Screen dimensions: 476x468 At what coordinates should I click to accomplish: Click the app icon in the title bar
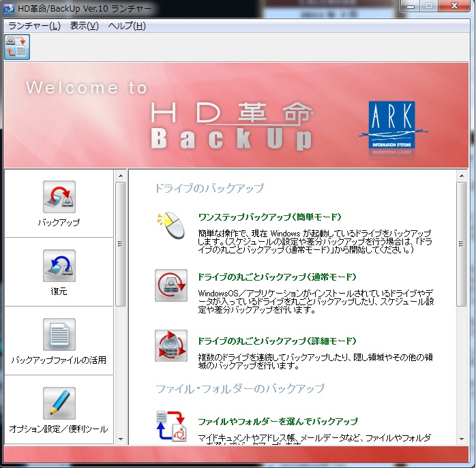click(8, 8)
